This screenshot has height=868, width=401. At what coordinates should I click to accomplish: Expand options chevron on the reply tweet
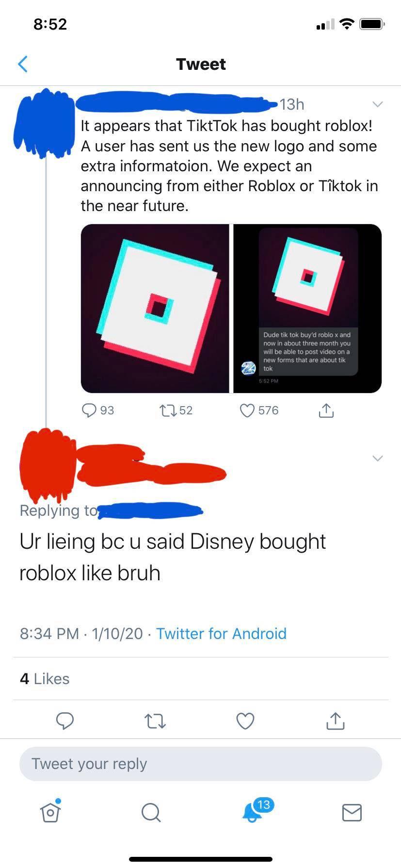[x=378, y=458]
